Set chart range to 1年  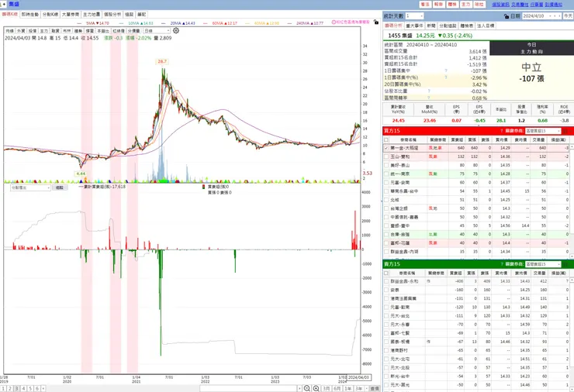[x=348, y=389]
